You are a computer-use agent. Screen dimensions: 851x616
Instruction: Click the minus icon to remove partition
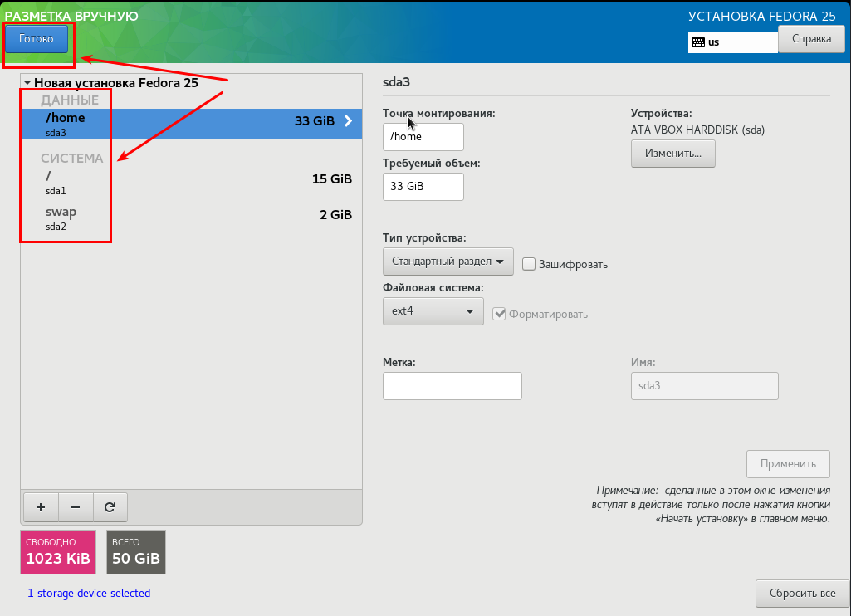pos(76,506)
